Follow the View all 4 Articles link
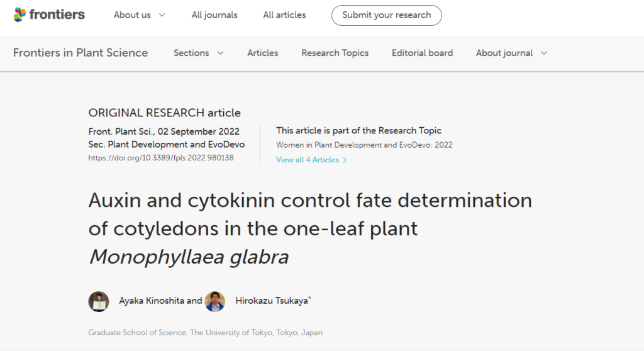Image resolution: width=644 pixels, height=351 pixels. coord(308,160)
